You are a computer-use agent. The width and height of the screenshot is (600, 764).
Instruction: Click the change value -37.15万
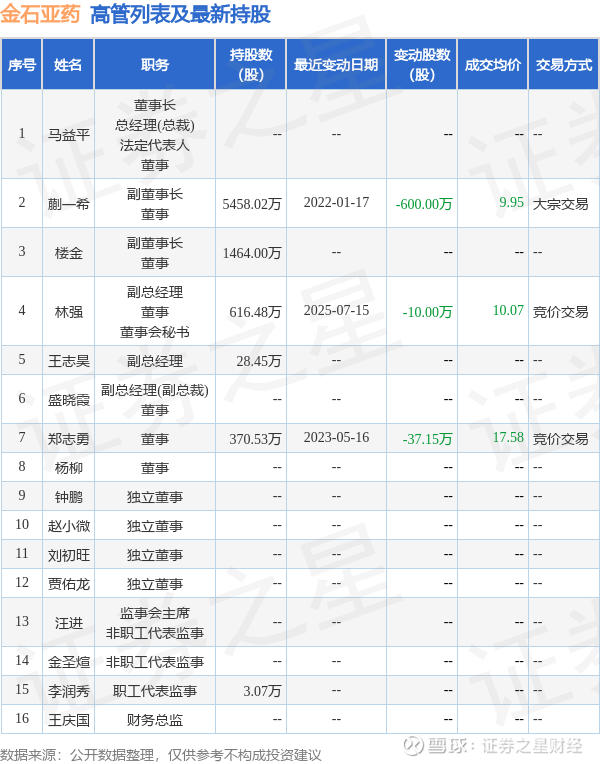(x=427, y=439)
